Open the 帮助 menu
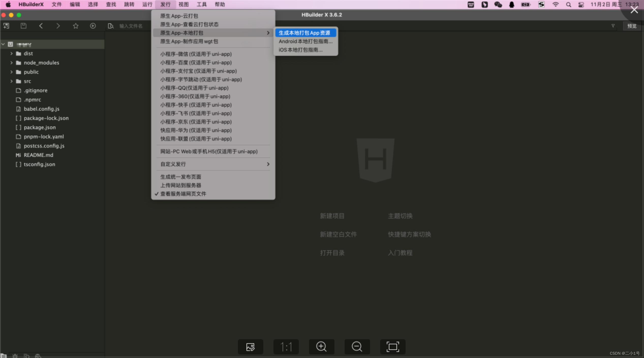This screenshot has width=644, height=358. [220, 4]
